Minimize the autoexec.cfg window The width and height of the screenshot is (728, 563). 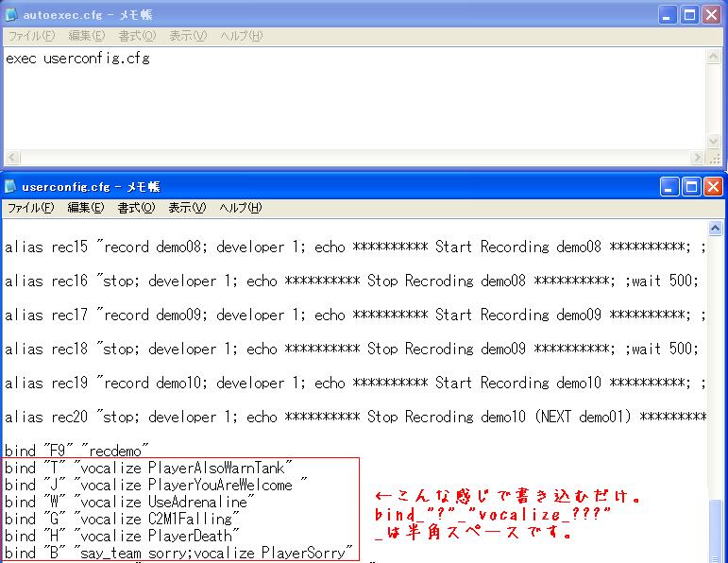point(668,15)
